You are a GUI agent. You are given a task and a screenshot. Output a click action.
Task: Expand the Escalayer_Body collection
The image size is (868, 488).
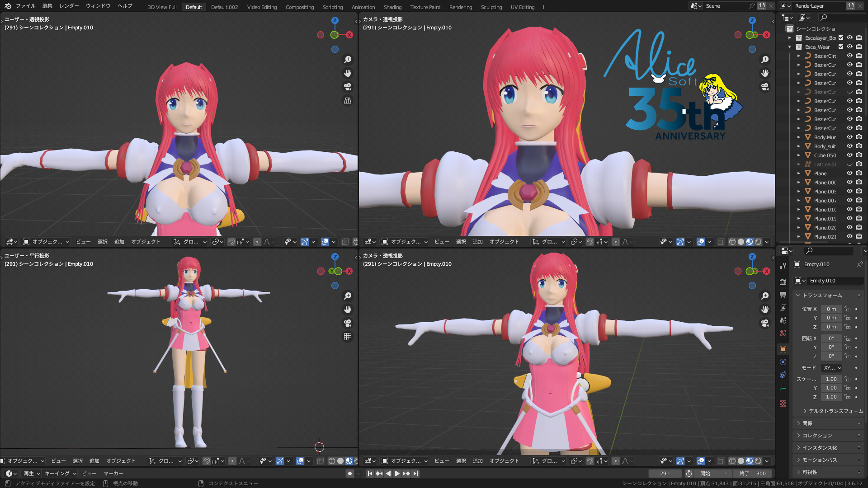click(790, 38)
